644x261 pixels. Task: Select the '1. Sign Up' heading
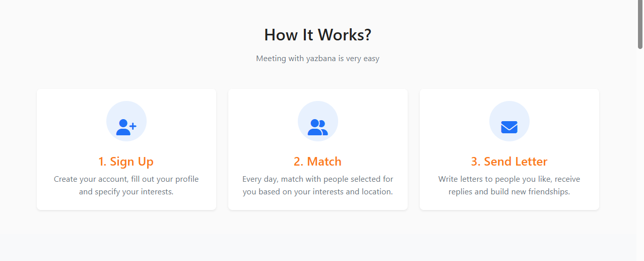pyautogui.click(x=126, y=162)
